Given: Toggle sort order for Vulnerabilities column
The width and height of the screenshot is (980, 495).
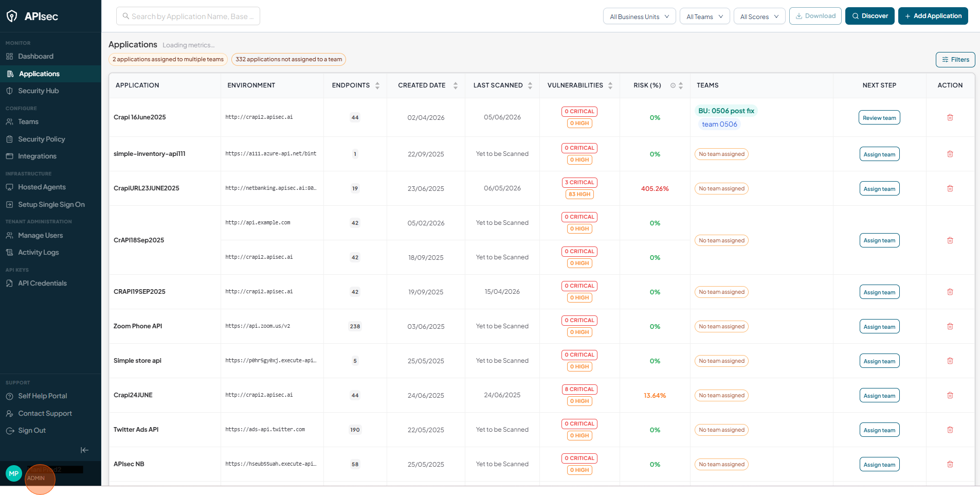Looking at the screenshot, I should click(610, 85).
